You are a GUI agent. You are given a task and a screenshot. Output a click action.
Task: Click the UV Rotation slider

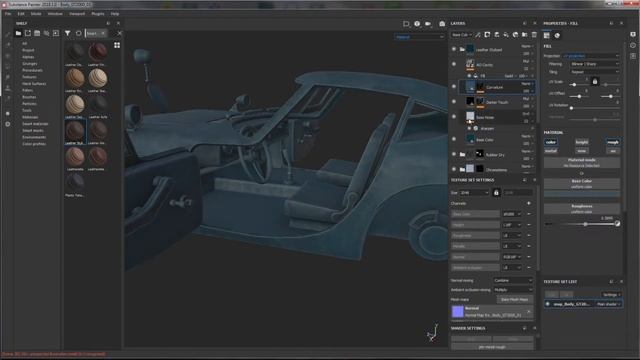[x=595, y=108]
